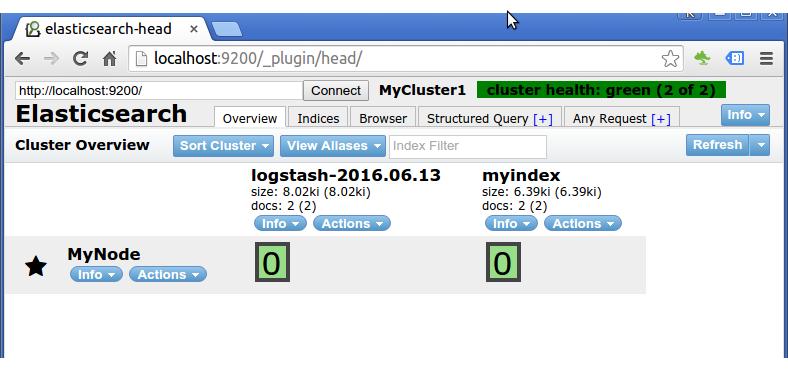Click the myindex index name
788x371 pixels.
[x=521, y=175]
